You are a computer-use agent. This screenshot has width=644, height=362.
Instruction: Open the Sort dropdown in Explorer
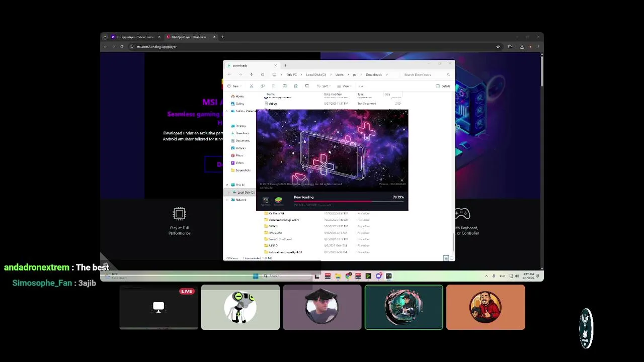coord(324,86)
